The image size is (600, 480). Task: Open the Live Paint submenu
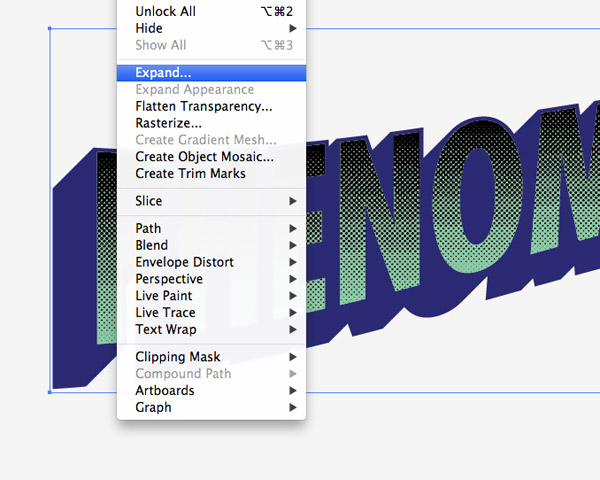tap(211, 296)
